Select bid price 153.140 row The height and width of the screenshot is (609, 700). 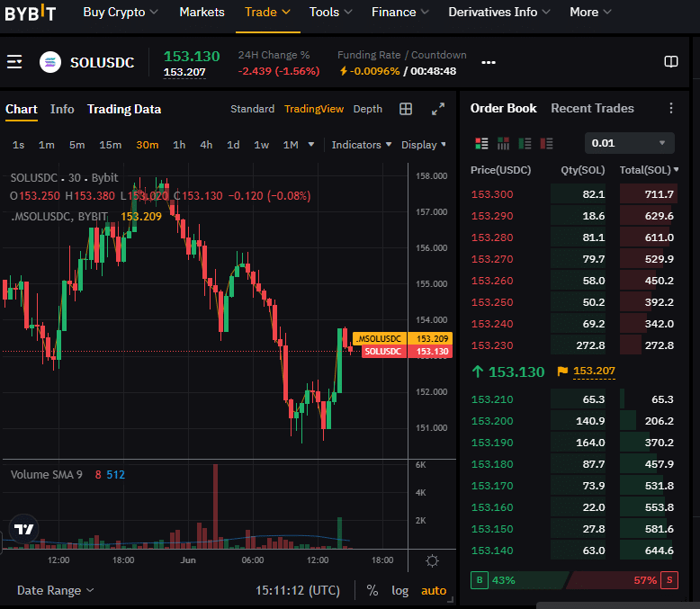click(x=574, y=551)
